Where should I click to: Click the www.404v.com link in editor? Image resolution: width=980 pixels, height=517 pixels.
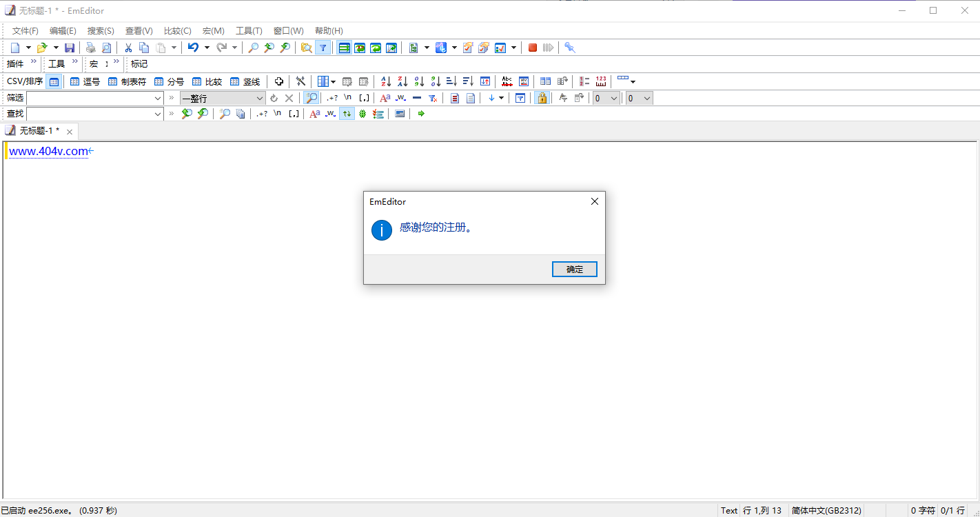pos(48,151)
